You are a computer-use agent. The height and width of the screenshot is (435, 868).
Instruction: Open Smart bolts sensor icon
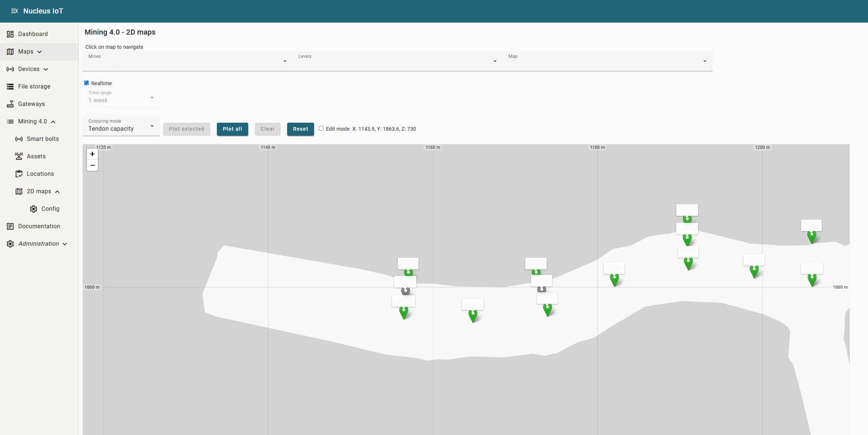pyautogui.click(x=19, y=139)
